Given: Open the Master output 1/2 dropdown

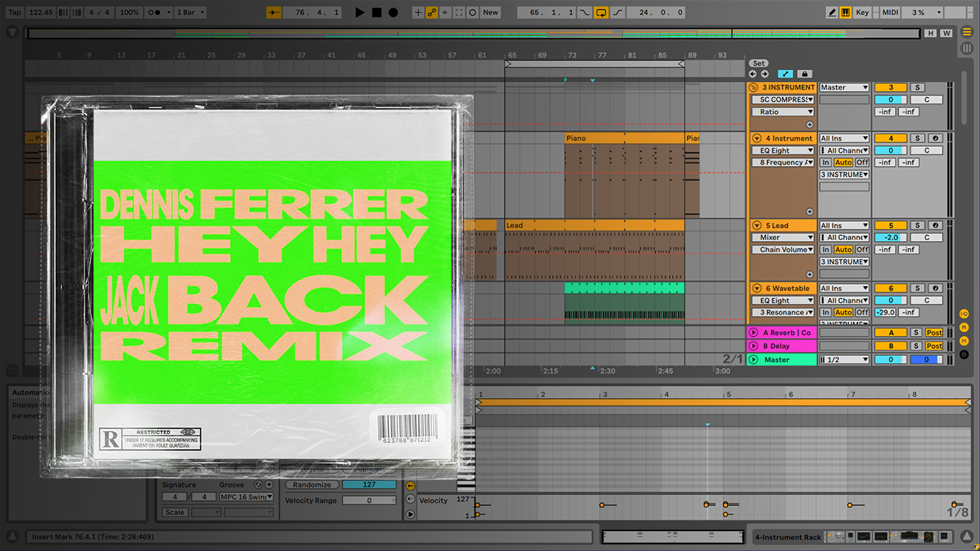Looking at the screenshot, I should (x=844, y=360).
